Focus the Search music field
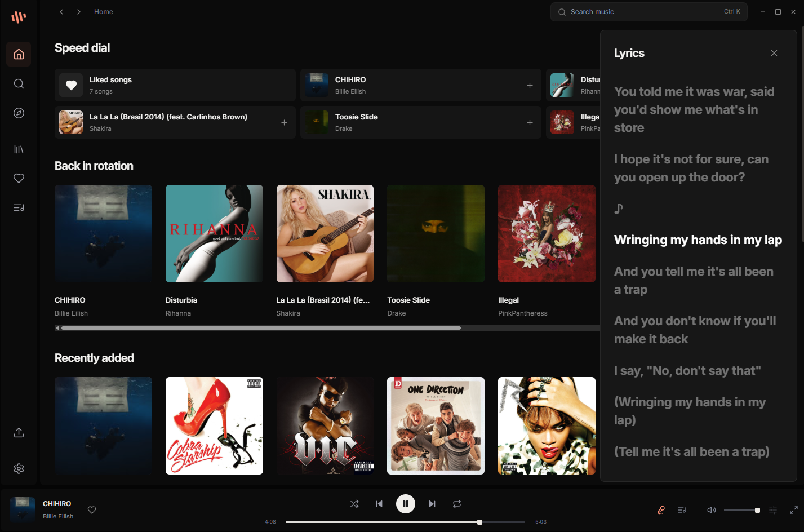The width and height of the screenshot is (804, 532). pos(649,12)
